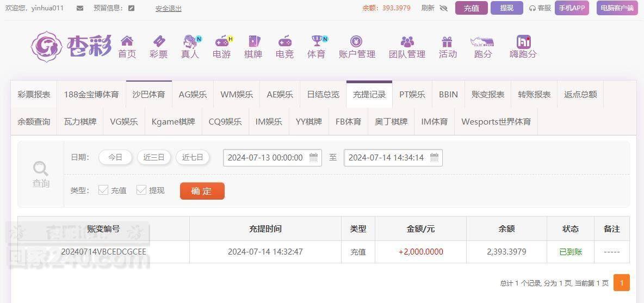
Task: Switch to the 彩票报表 tab
Action: (x=34, y=95)
